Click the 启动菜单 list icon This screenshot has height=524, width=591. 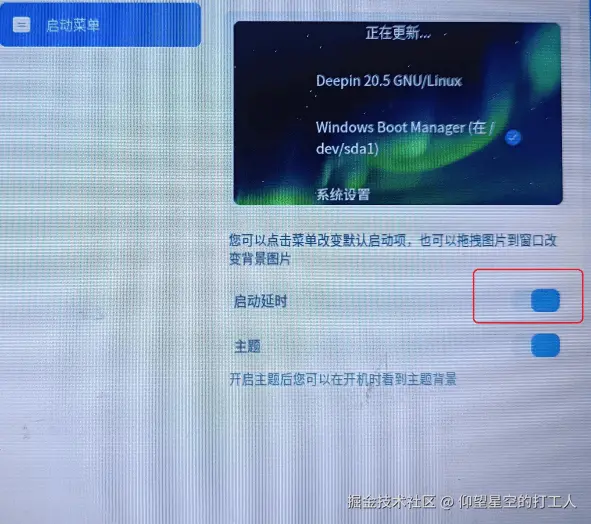21,25
